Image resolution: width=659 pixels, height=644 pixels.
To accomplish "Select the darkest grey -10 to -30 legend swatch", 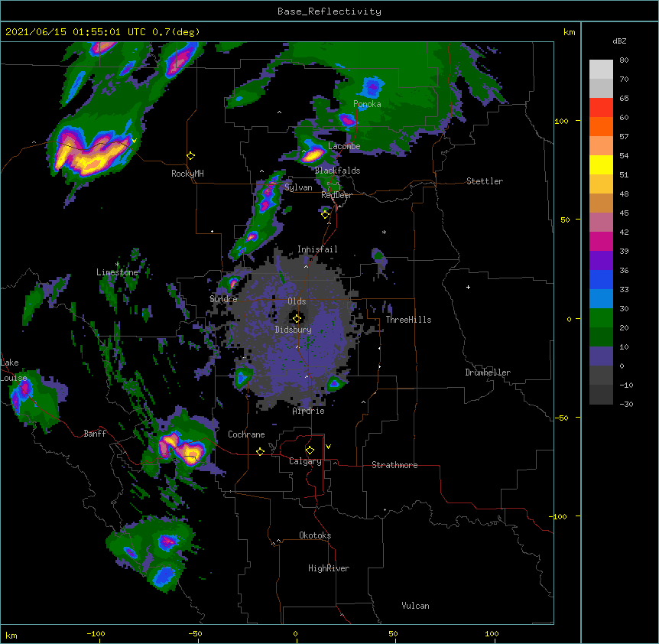I will (601, 395).
